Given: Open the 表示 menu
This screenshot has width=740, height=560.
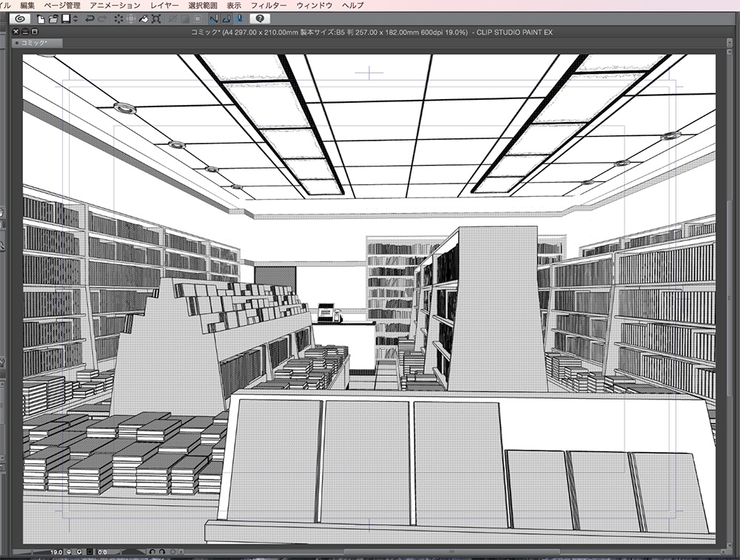Looking at the screenshot, I should pyautogui.click(x=235, y=4).
